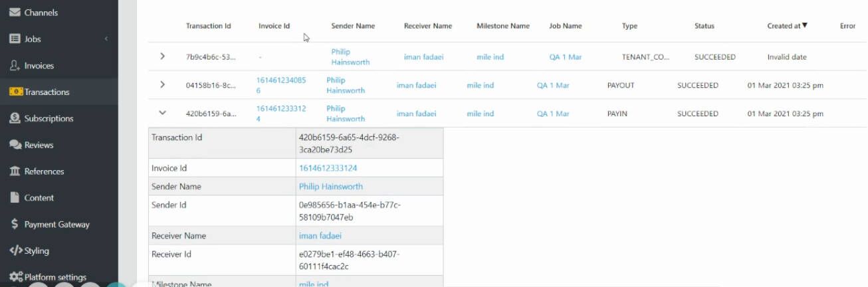
Task: Click the Payment Gateway dollar icon
Action: tap(15, 225)
